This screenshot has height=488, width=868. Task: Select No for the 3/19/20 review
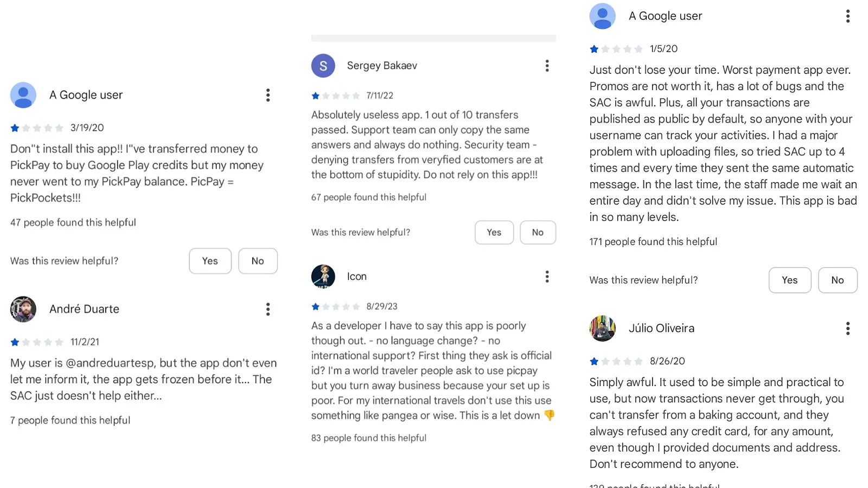pos(258,261)
